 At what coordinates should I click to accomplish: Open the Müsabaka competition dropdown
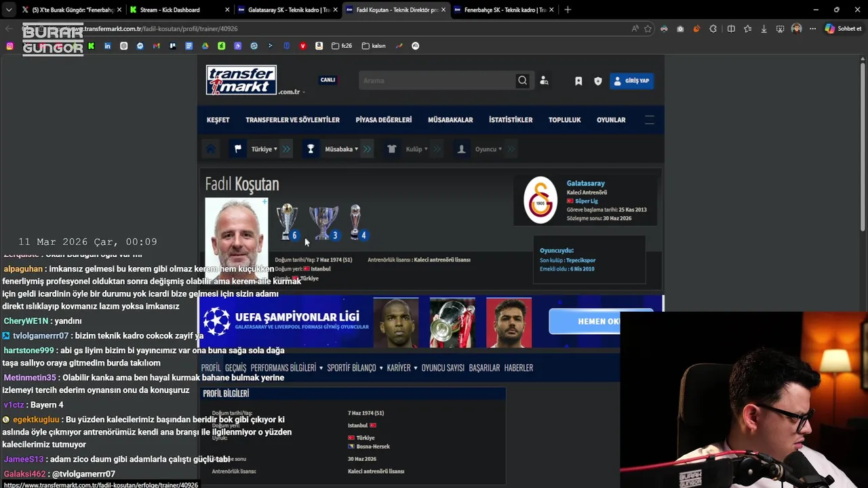[341, 149]
